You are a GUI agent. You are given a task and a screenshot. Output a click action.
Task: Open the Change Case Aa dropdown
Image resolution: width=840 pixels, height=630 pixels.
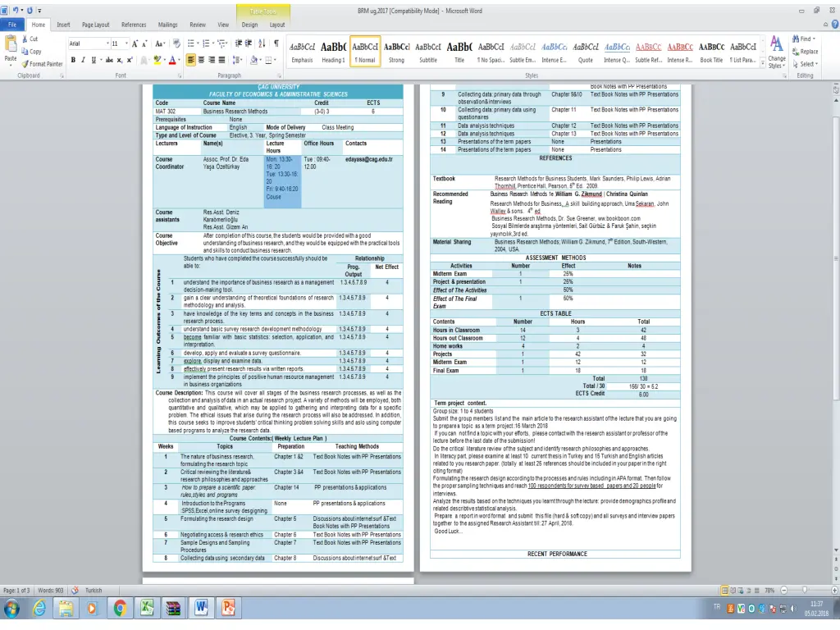[160, 44]
